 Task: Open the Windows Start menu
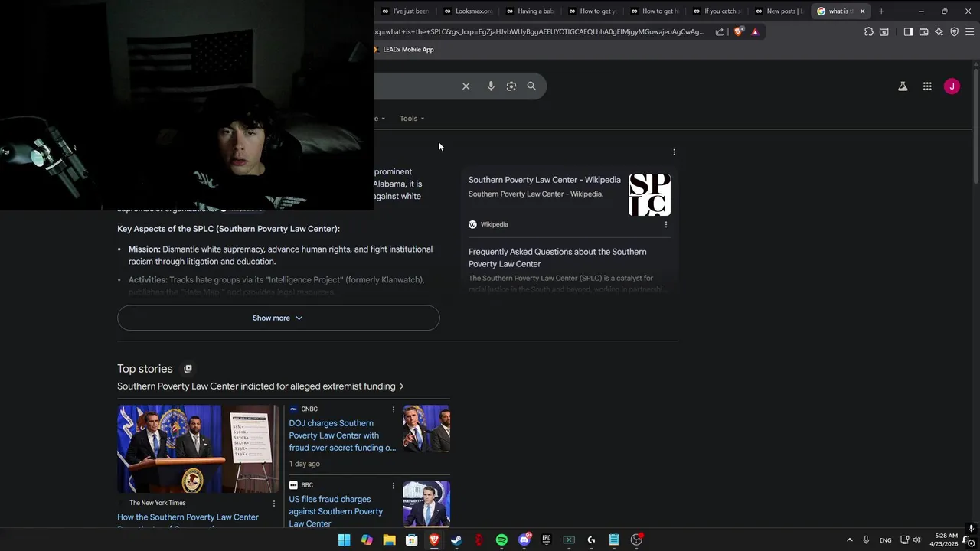pyautogui.click(x=345, y=540)
